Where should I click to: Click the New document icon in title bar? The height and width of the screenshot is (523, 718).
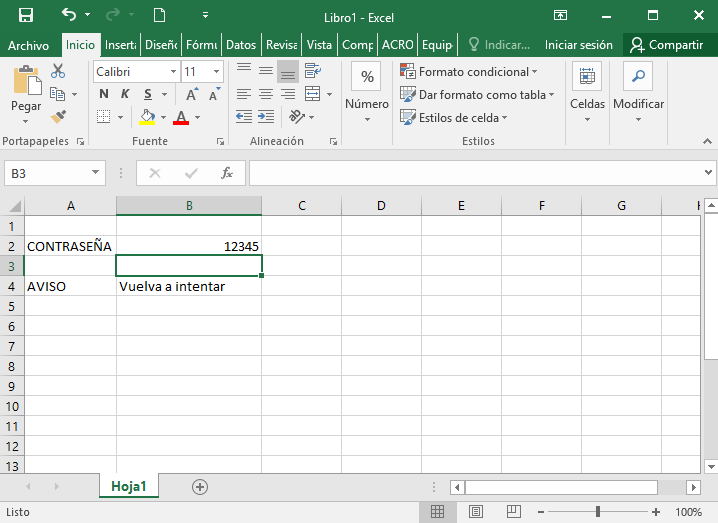[x=159, y=15]
